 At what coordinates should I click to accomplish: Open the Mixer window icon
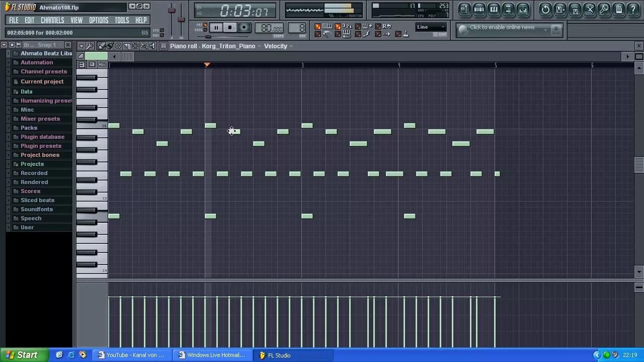click(x=522, y=10)
